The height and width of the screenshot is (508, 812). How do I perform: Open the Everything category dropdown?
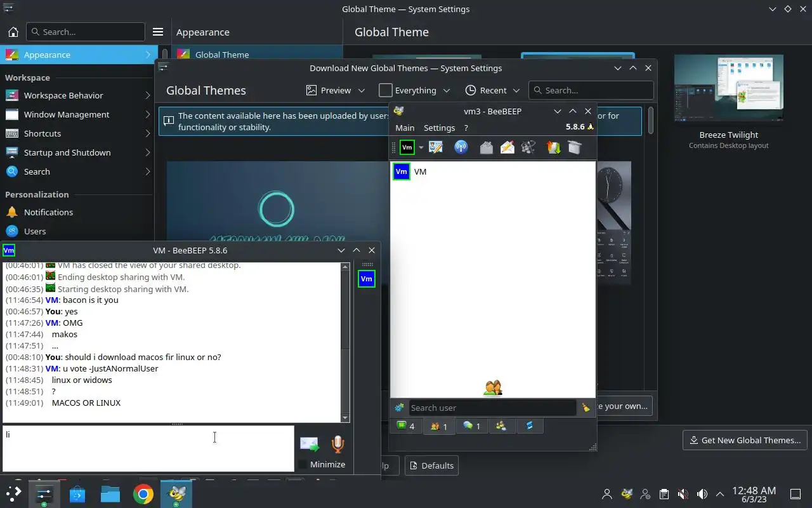pyautogui.click(x=414, y=90)
